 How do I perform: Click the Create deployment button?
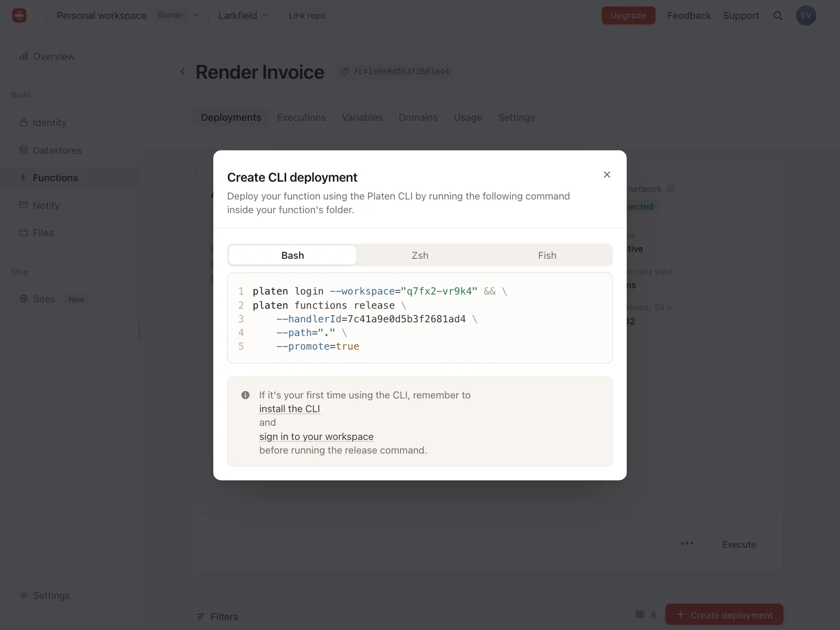[x=724, y=615]
